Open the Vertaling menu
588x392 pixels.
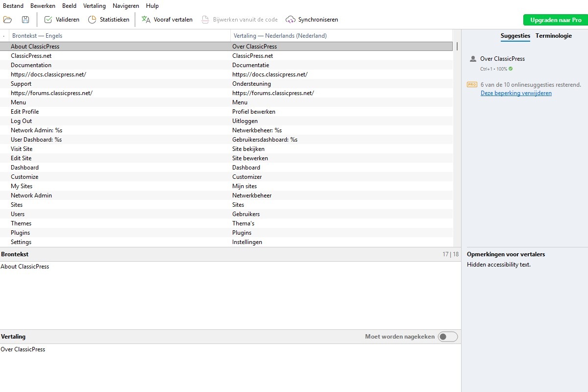(94, 6)
